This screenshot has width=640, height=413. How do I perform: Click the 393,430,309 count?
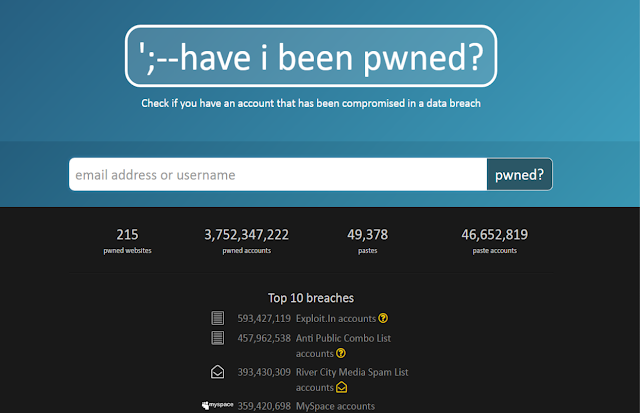(x=264, y=372)
